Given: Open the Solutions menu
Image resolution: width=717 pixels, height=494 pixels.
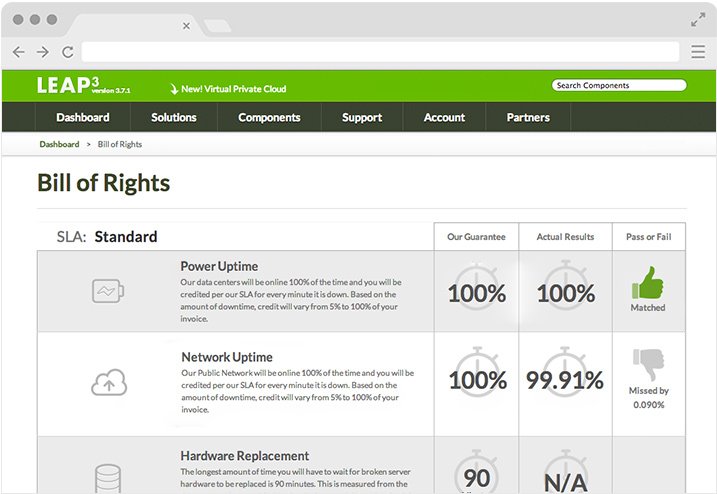Looking at the screenshot, I should [174, 118].
